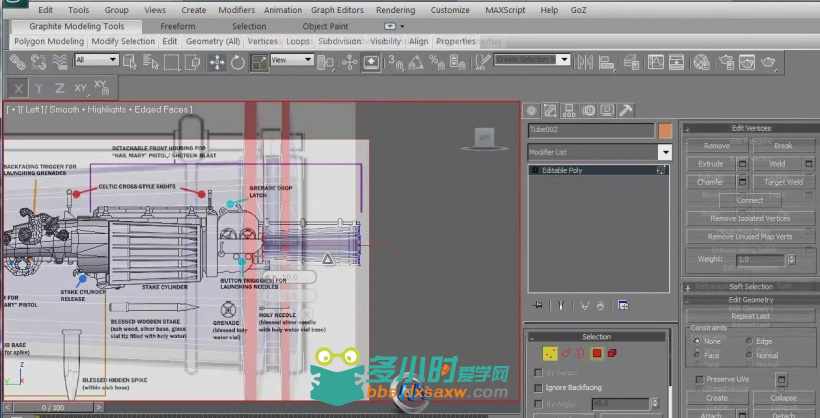Open Extrude settings box
This screenshot has width=820, height=418.
[x=742, y=164]
